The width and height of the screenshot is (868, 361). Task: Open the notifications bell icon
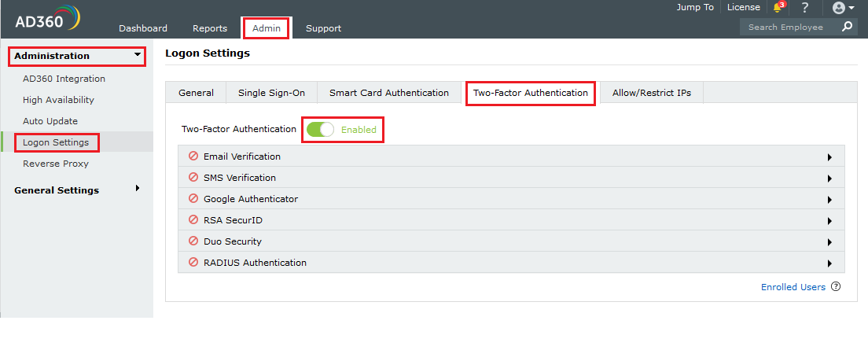pyautogui.click(x=778, y=8)
